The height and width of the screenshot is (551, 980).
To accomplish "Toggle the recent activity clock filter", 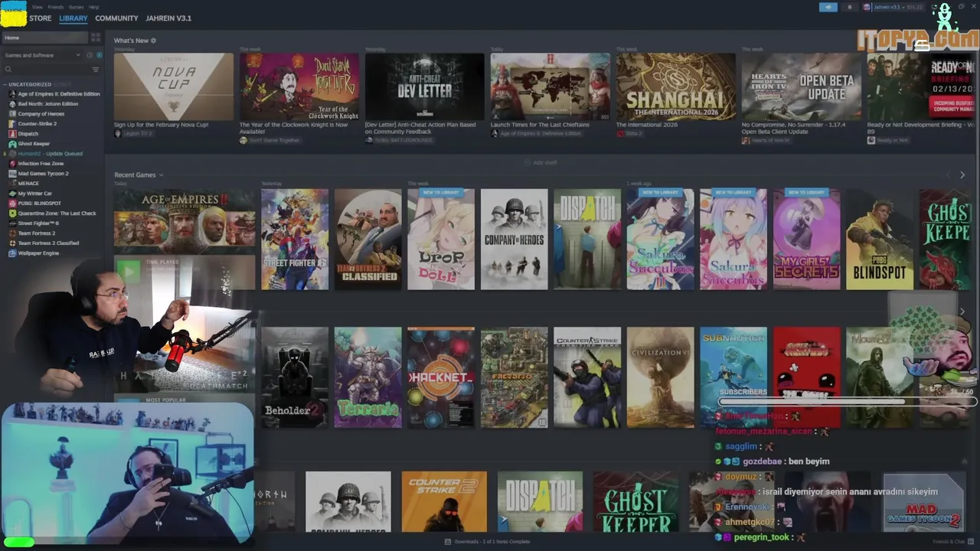I will point(90,55).
